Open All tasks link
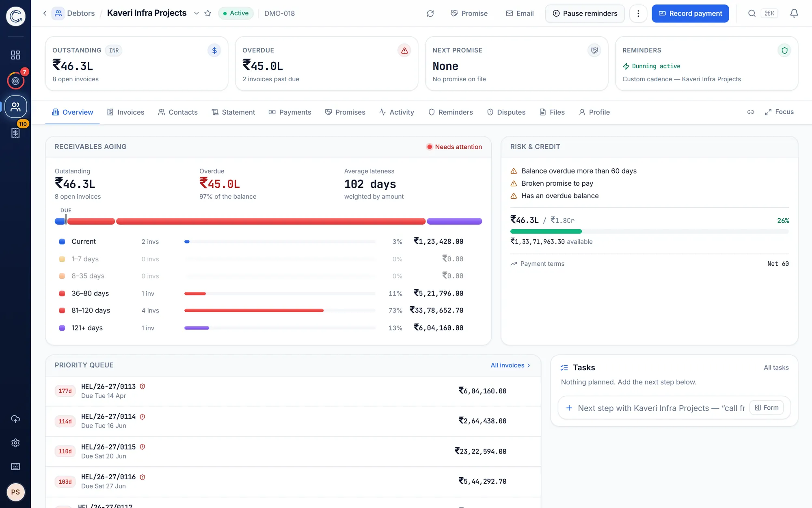Image resolution: width=812 pixels, height=508 pixels. pos(776,368)
